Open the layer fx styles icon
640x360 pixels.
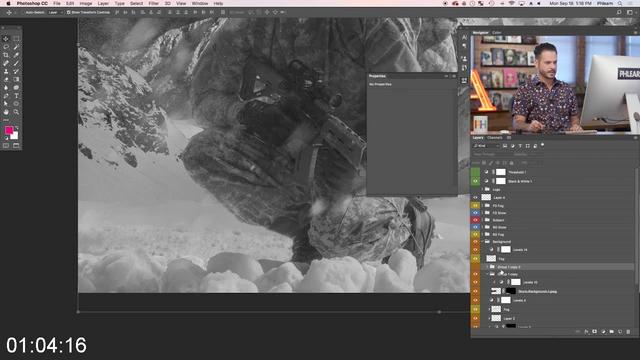click(x=587, y=332)
